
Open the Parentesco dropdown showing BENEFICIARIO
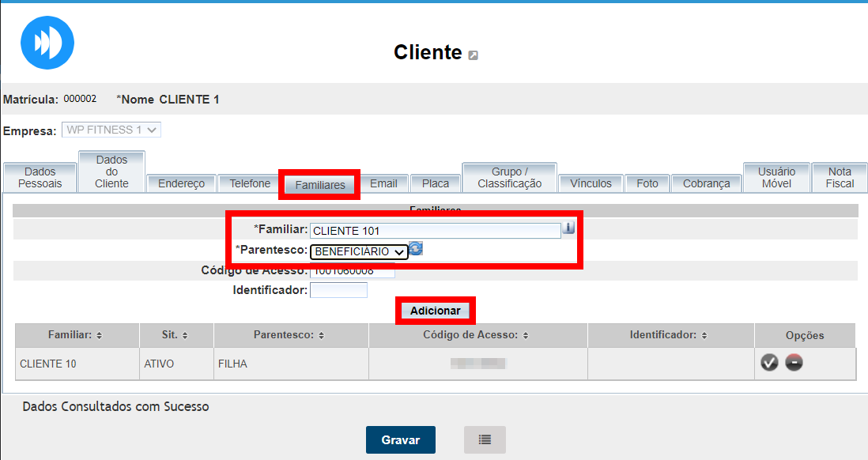point(359,251)
